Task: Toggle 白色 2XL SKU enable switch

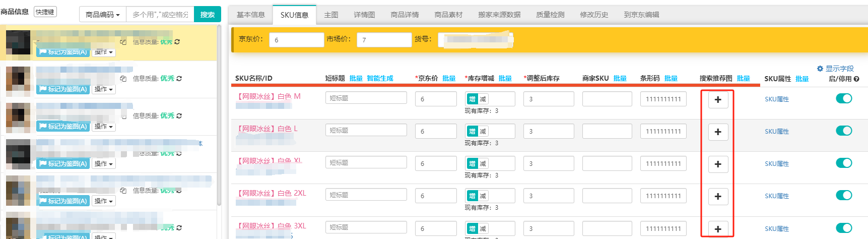Action: (843, 195)
